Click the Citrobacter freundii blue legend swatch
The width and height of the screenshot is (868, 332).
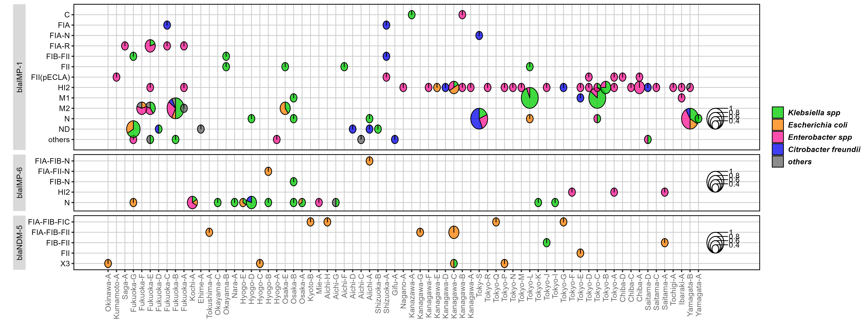click(x=778, y=149)
